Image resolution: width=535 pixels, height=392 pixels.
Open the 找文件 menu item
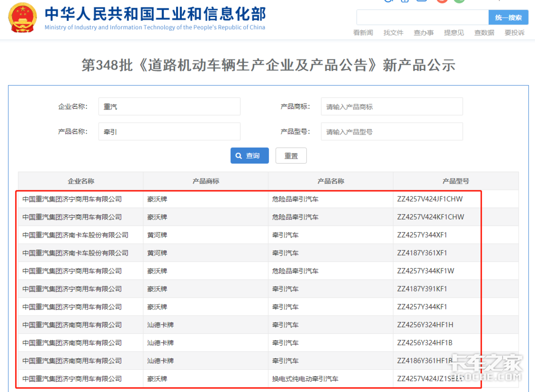(x=393, y=33)
